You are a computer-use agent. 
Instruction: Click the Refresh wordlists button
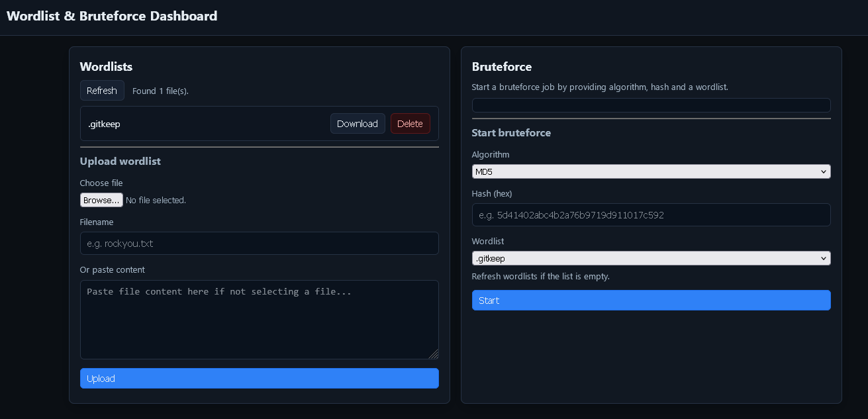click(102, 91)
